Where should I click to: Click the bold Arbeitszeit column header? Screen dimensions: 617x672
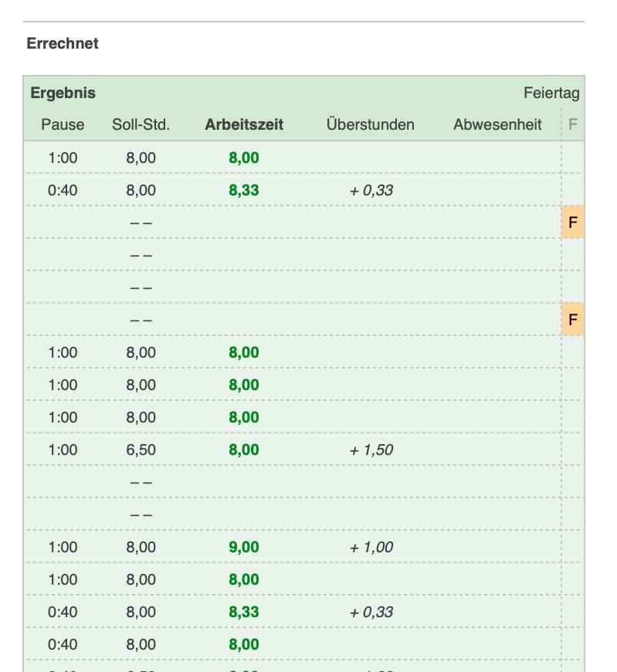click(244, 124)
